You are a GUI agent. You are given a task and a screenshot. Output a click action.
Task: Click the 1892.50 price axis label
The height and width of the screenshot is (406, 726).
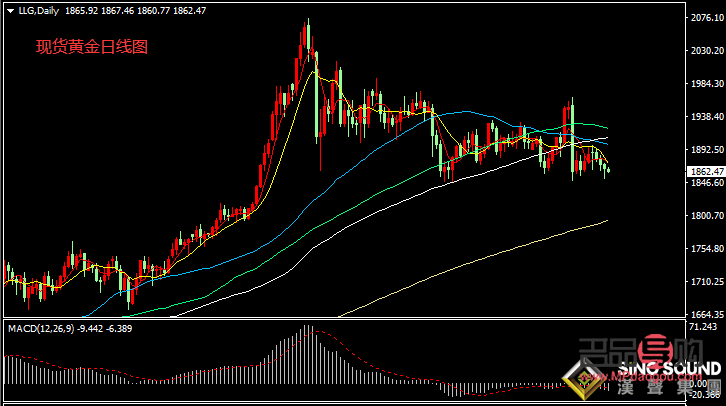(707, 150)
